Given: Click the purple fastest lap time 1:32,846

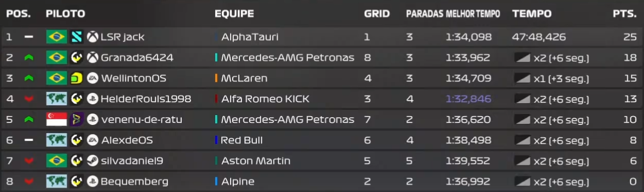Looking at the screenshot, I should (468, 99).
